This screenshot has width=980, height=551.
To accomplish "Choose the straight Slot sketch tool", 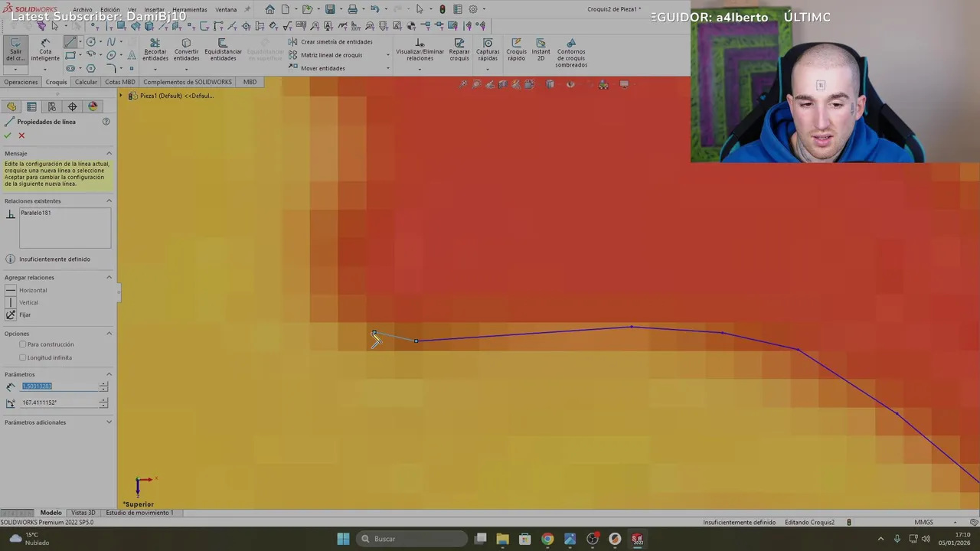I will [70, 68].
